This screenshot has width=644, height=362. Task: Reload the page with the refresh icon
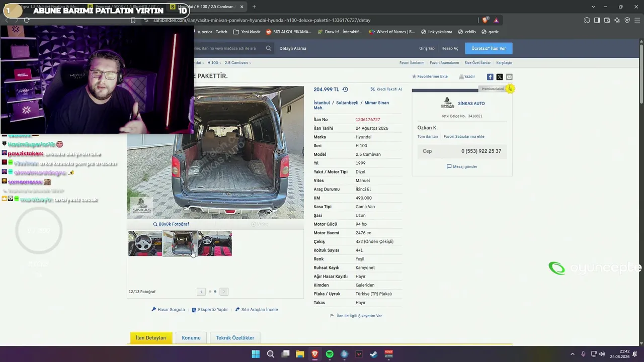[x=27, y=20]
